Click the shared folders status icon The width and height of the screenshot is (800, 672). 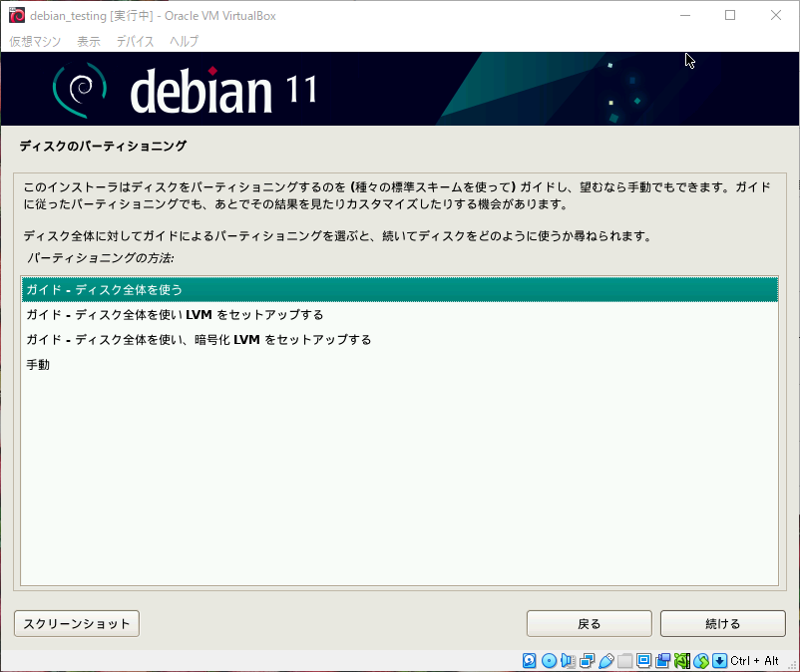coord(625,661)
